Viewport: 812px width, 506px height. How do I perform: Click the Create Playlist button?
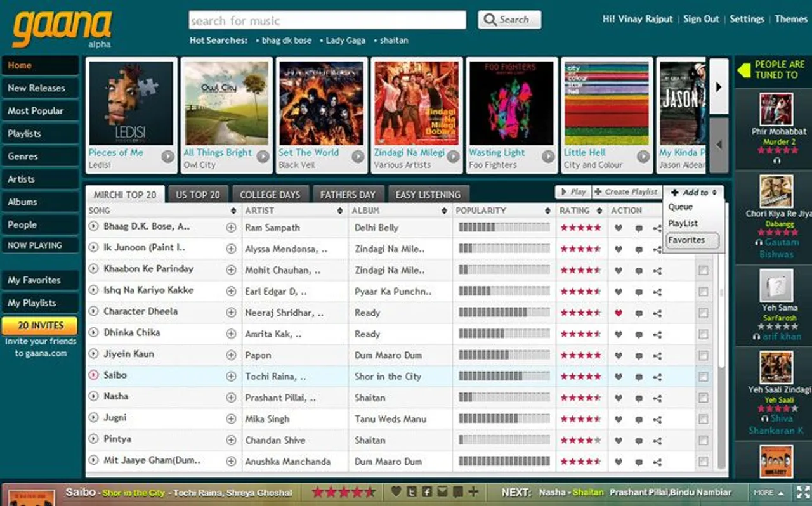tap(627, 192)
